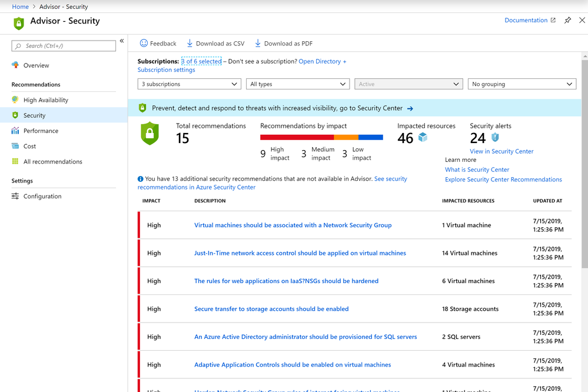Open the Documentation link
Screen dimensions: 588x392
[x=526, y=20]
